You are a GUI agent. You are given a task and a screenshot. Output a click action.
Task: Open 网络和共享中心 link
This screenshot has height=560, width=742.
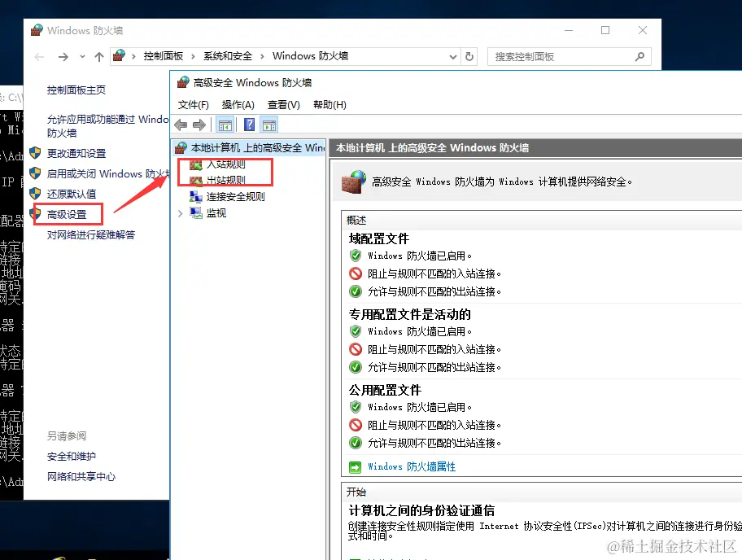pos(81,477)
